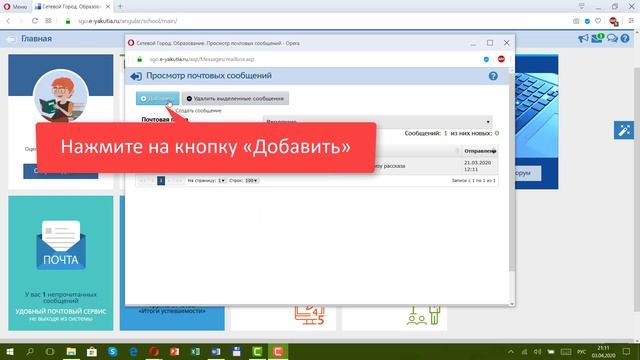Open Opera Menu button
Viewport: 640px width, 360px height.
15,7
